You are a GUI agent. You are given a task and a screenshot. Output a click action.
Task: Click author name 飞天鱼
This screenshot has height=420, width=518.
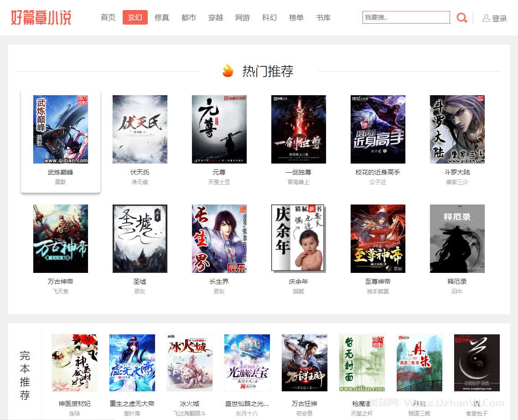click(x=61, y=292)
